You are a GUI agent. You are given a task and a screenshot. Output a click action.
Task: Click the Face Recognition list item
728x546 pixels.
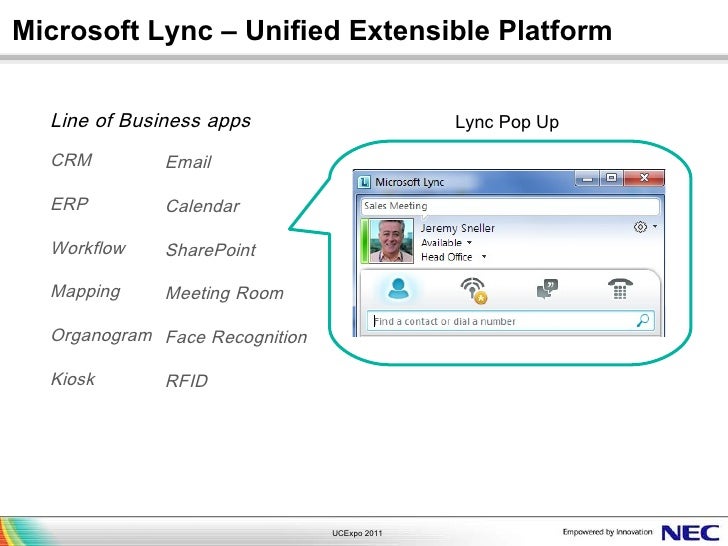pyautogui.click(x=236, y=337)
